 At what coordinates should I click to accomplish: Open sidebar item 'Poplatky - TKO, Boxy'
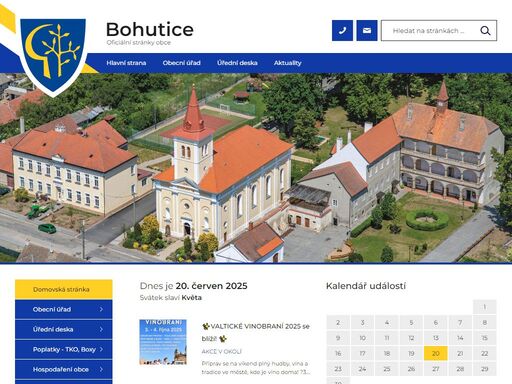click(x=64, y=349)
